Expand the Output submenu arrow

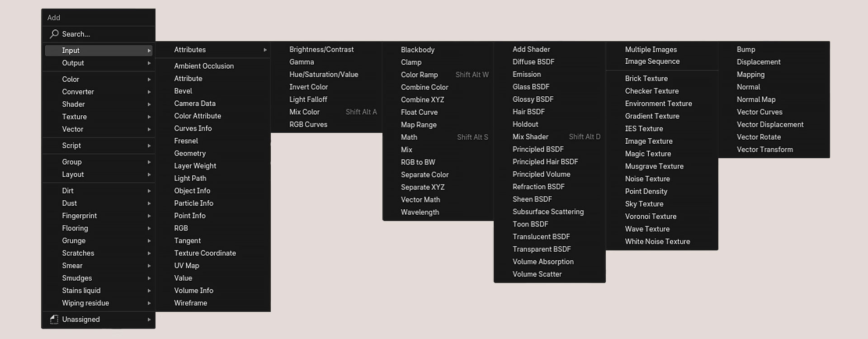tap(149, 63)
